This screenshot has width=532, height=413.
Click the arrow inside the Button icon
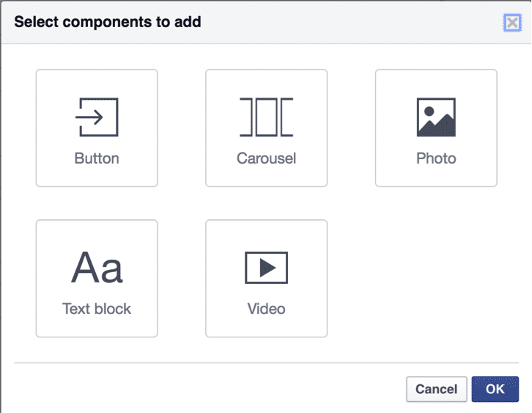click(x=89, y=117)
